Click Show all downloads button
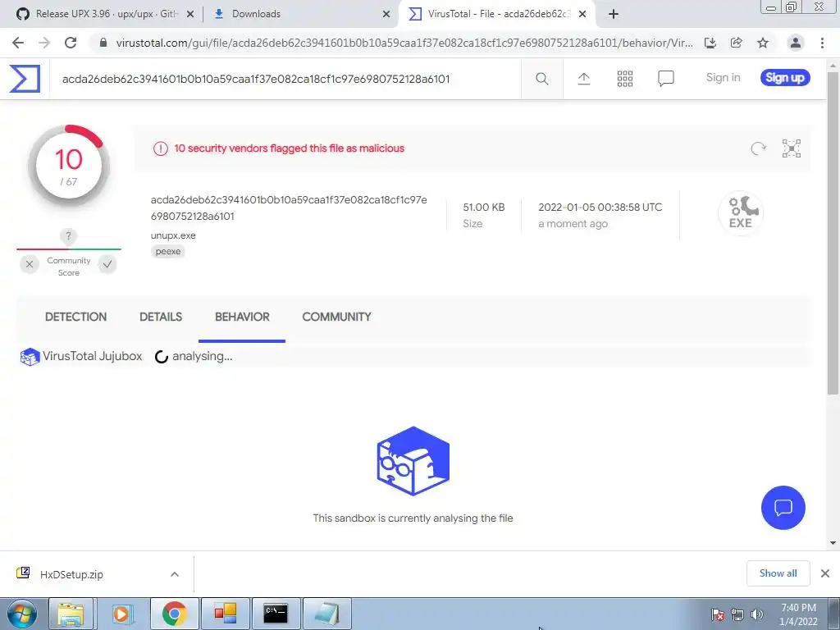Image resolution: width=840 pixels, height=630 pixels. pyautogui.click(x=778, y=573)
